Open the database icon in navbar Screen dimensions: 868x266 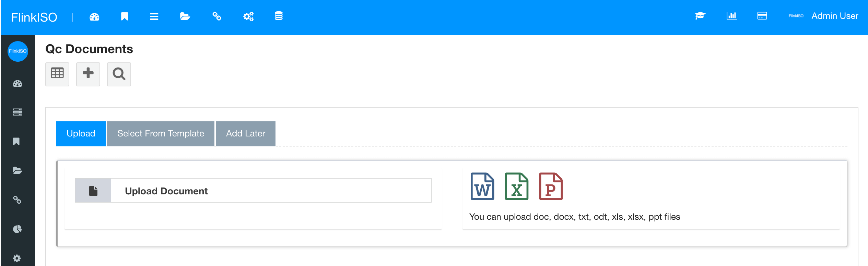click(x=279, y=16)
